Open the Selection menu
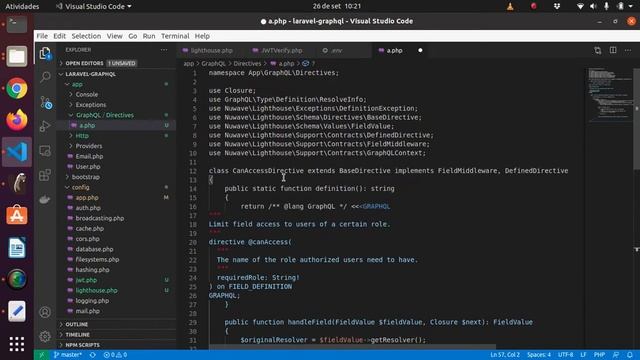 coord(86,36)
